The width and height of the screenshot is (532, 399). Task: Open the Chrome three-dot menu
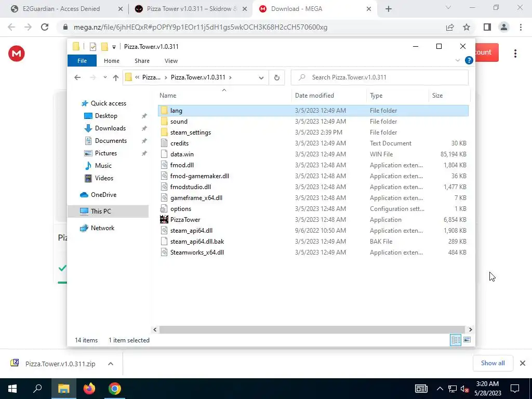tap(521, 27)
